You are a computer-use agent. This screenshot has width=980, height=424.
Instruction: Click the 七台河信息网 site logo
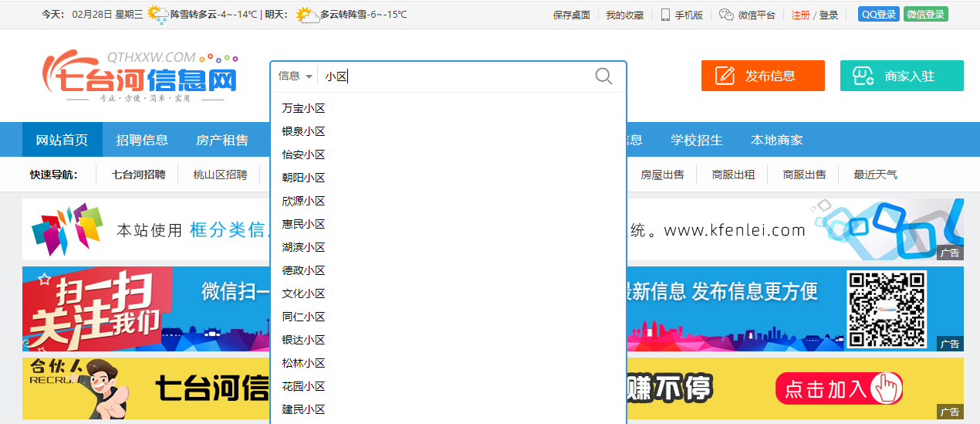pyautogui.click(x=140, y=76)
